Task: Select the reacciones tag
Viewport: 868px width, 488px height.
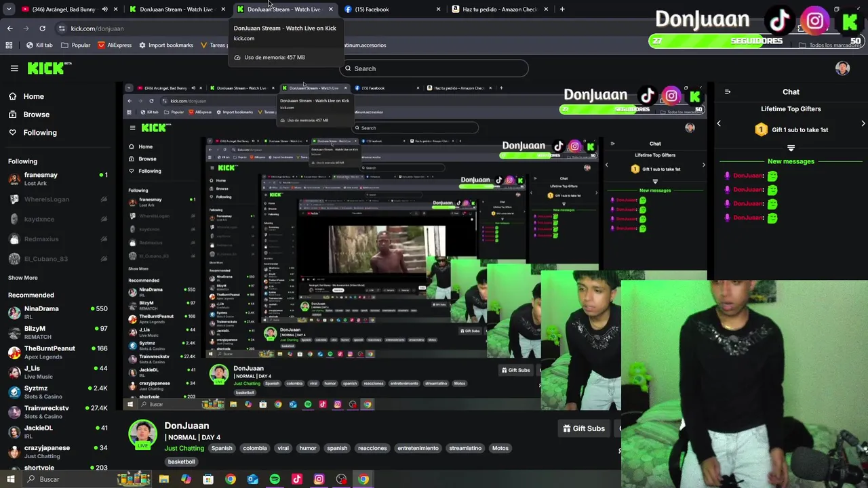Action: (x=372, y=448)
